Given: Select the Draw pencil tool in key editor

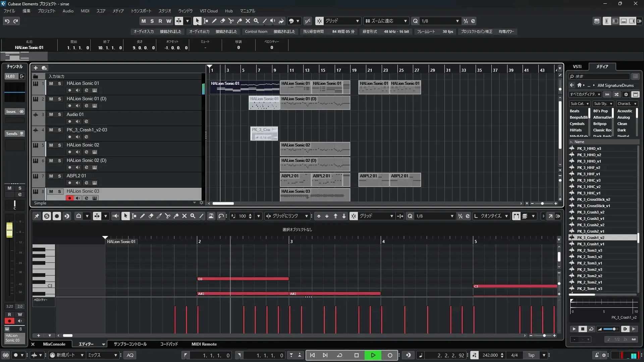Looking at the screenshot, I should point(142,216).
